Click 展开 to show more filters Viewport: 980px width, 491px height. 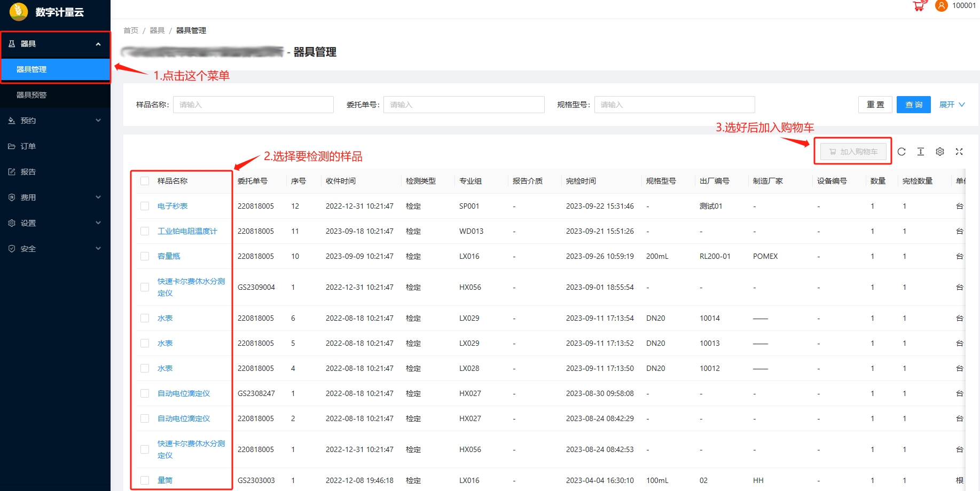(952, 105)
